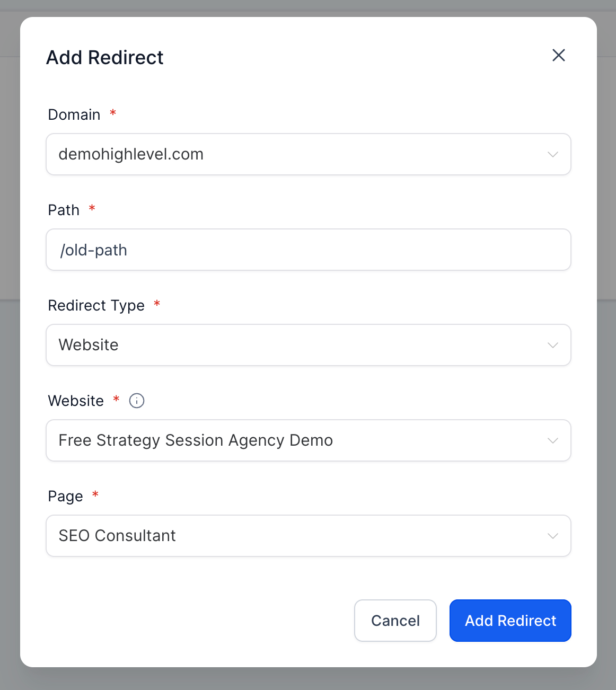This screenshot has width=616, height=690.
Task: Click the Path field label
Action: pyautogui.click(x=64, y=210)
